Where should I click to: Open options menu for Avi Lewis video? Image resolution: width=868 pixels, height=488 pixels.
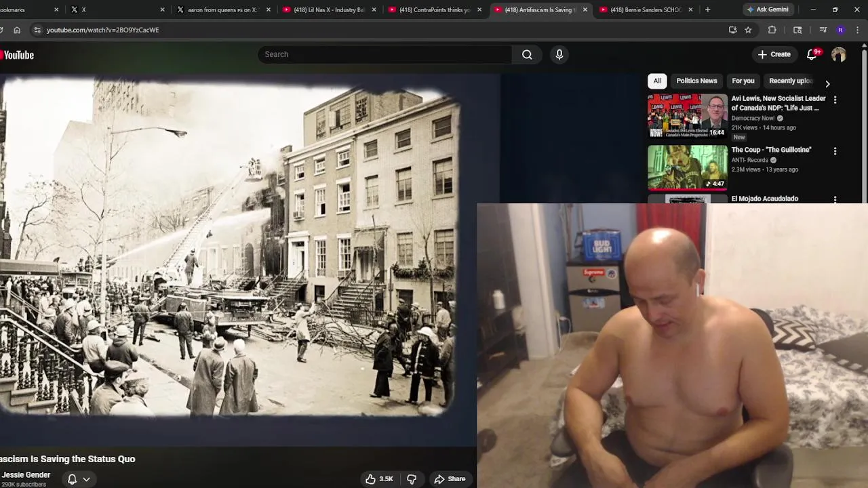[835, 100]
